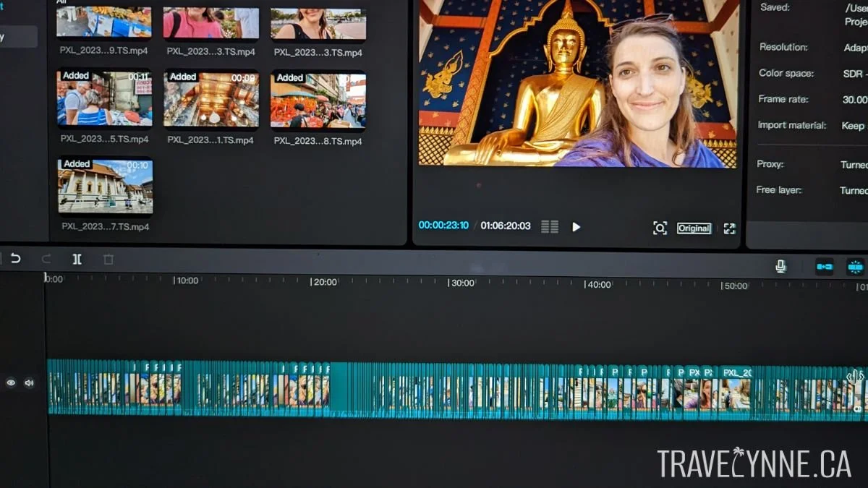Click the 40:00 mark on timeline ruler
Viewport: 868px width, 488px height.
tap(598, 284)
